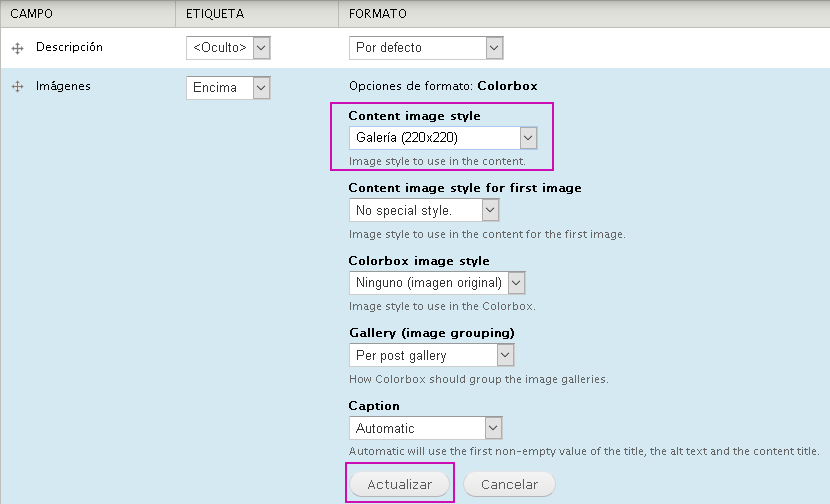
Task: Click the Actualizar button
Action: 400,484
